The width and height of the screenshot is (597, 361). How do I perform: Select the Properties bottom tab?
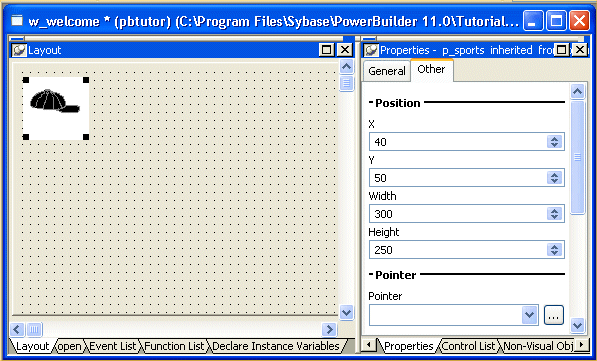(x=409, y=346)
